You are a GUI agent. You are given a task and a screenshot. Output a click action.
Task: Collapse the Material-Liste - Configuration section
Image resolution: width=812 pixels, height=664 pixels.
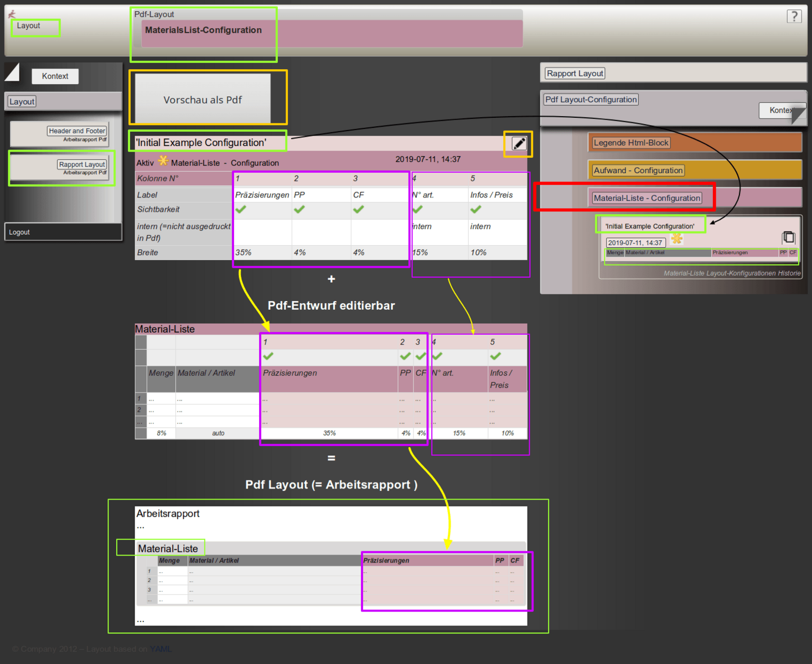tap(647, 198)
